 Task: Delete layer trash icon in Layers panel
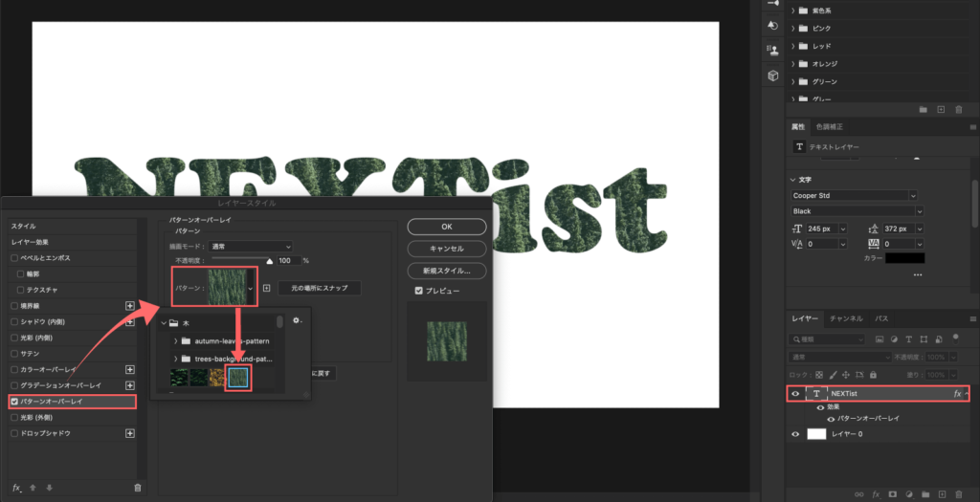(x=959, y=494)
